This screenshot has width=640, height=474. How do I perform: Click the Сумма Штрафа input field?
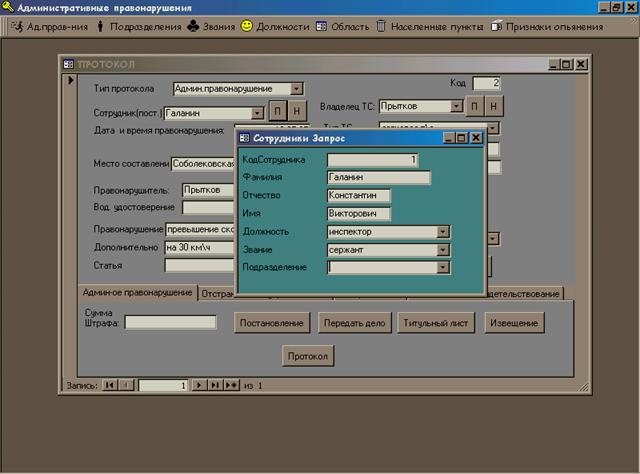pos(170,322)
